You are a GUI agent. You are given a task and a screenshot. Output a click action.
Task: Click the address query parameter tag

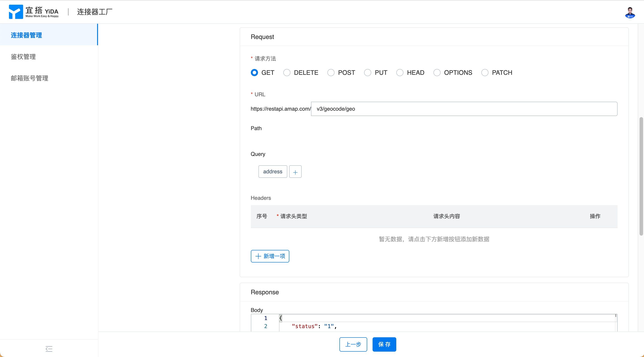(273, 172)
